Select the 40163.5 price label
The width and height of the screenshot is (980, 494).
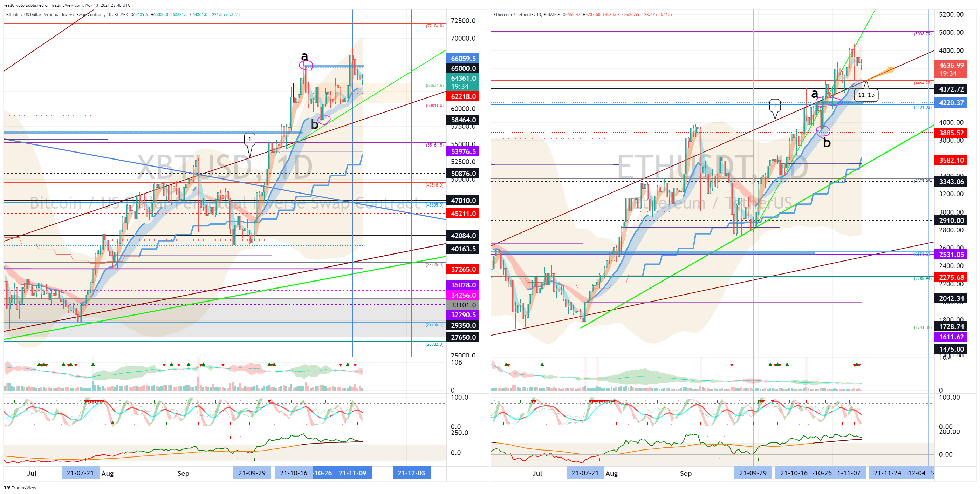(x=462, y=249)
